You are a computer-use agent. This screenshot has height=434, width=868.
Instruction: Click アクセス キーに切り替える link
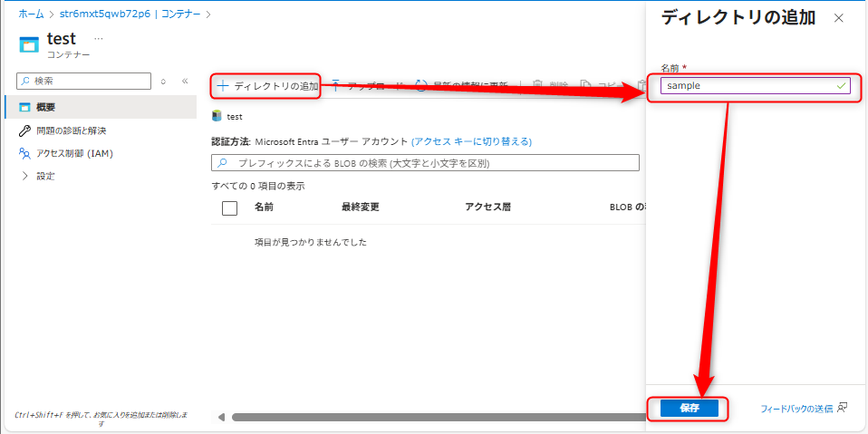point(472,141)
